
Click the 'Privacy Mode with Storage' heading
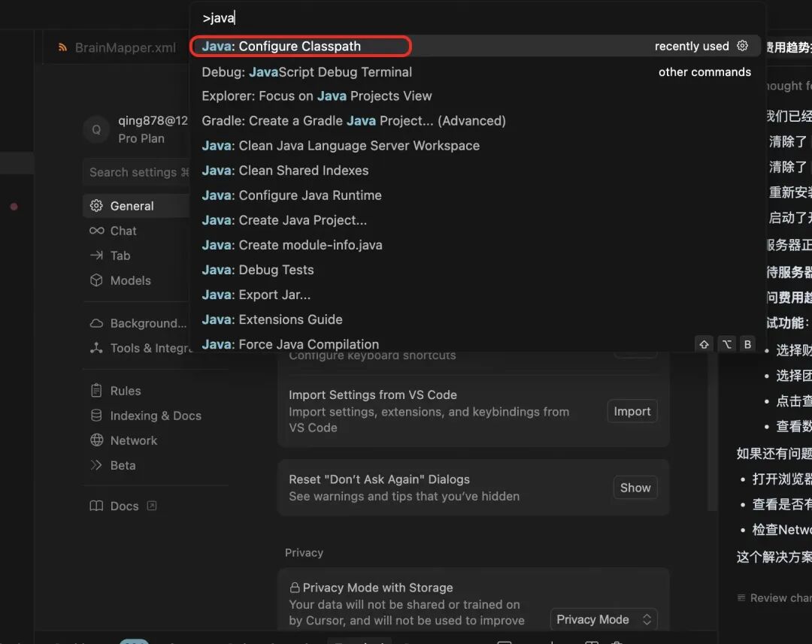tap(377, 588)
